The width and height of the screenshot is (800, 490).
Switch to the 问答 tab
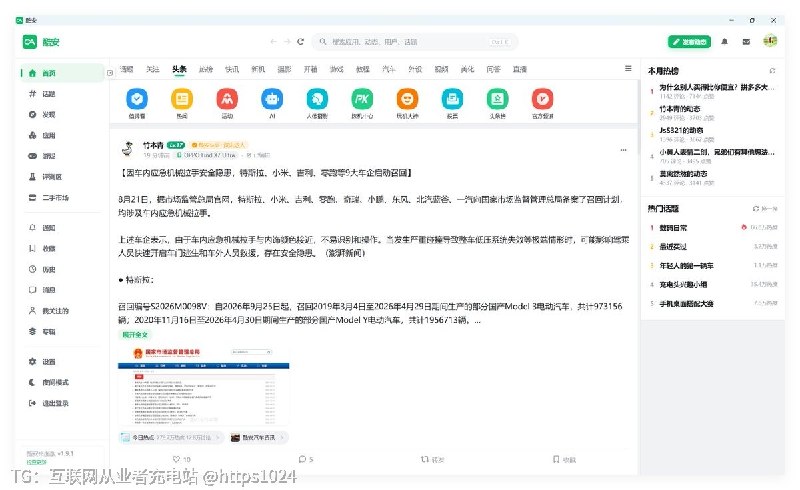(493, 69)
